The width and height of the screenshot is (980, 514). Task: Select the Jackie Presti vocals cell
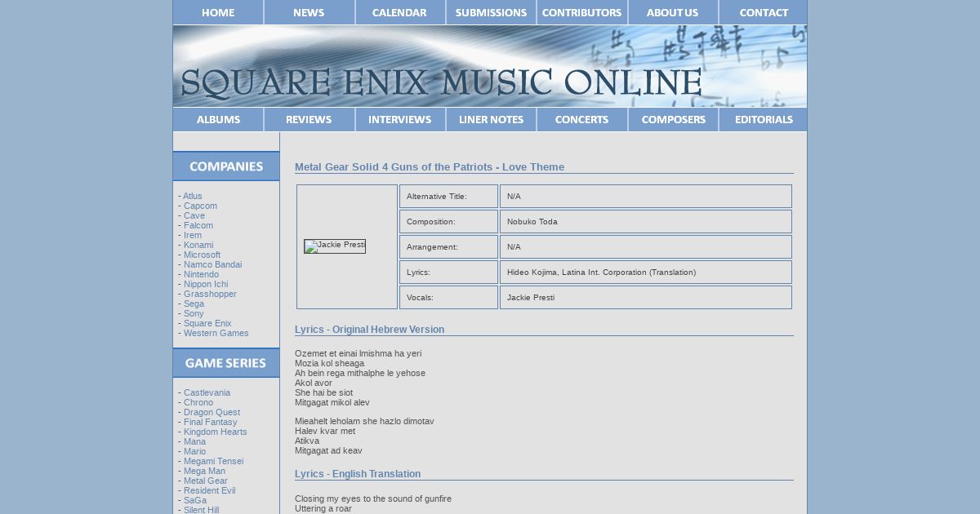pos(646,297)
